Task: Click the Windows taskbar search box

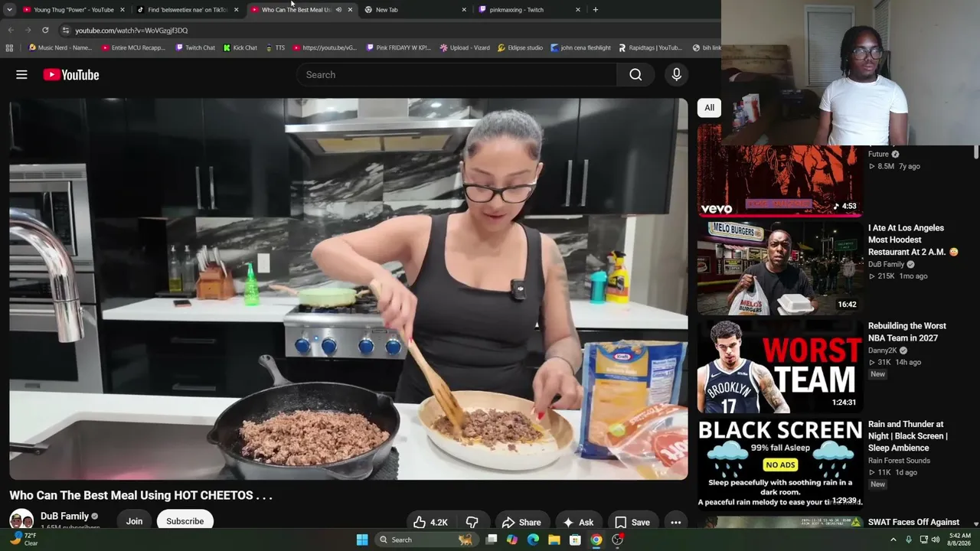Action: click(x=427, y=540)
